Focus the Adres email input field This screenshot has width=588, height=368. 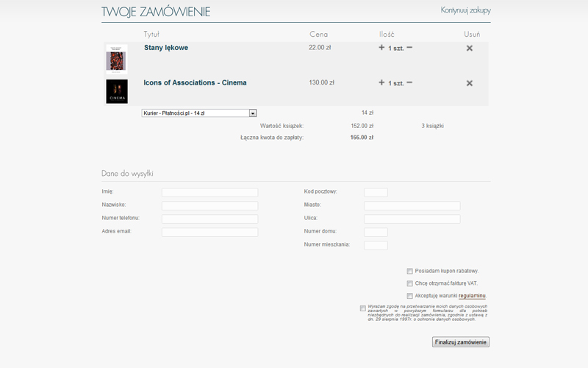coord(209,232)
